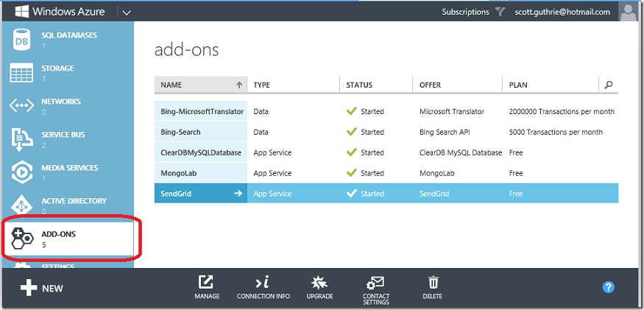Click the Subscriptions filter funnel icon
Screen dimensions: 644x310
click(500, 12)
